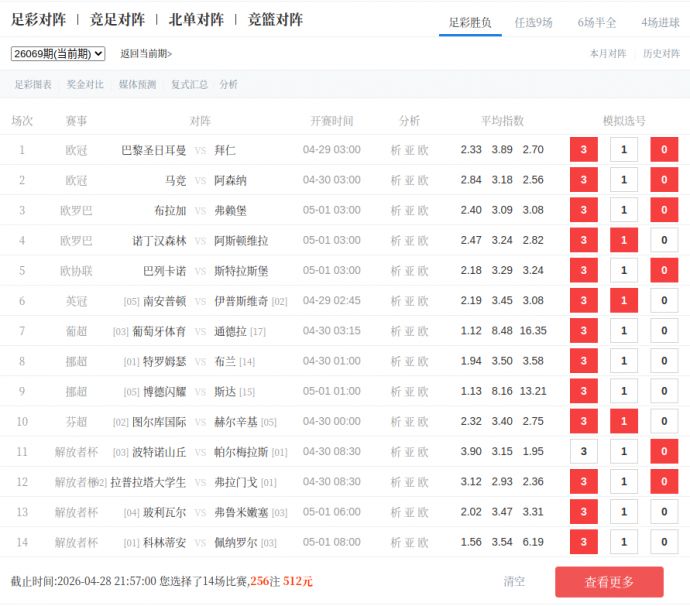Click average odds value 13.21
This screenshot has width=690, height=606.
tap(533, 391)
